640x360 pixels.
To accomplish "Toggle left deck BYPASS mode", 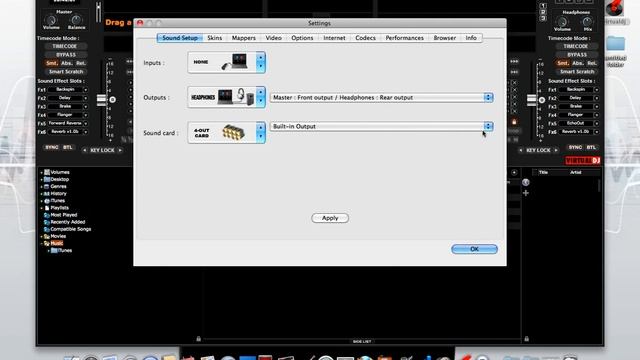I will coord(65,55).
